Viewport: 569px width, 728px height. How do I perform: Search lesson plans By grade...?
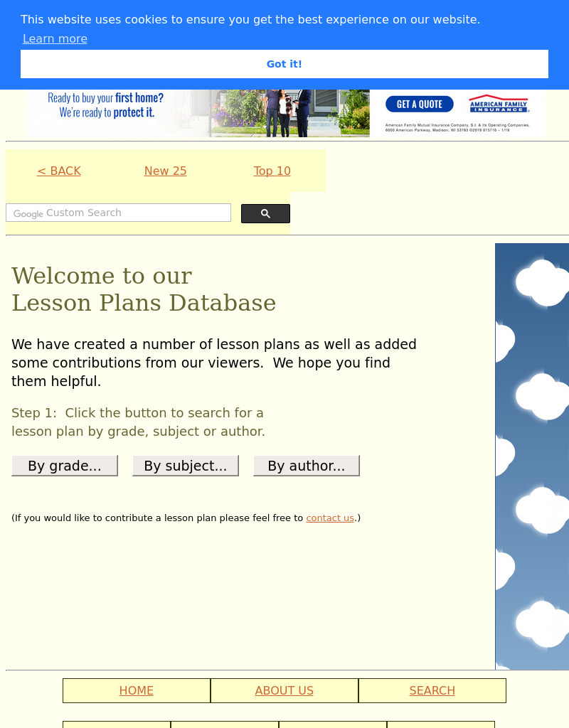point(65,466)
